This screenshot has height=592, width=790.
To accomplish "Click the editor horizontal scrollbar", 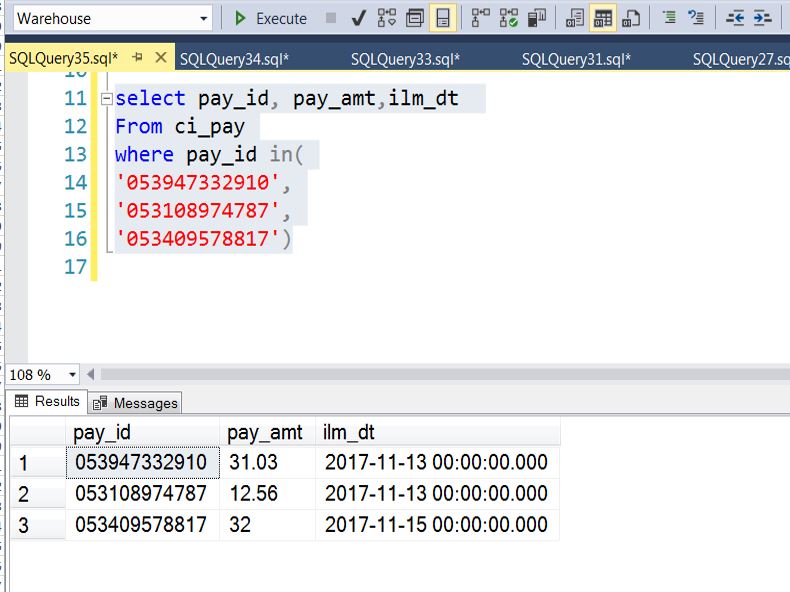I will tap(440, 375).
